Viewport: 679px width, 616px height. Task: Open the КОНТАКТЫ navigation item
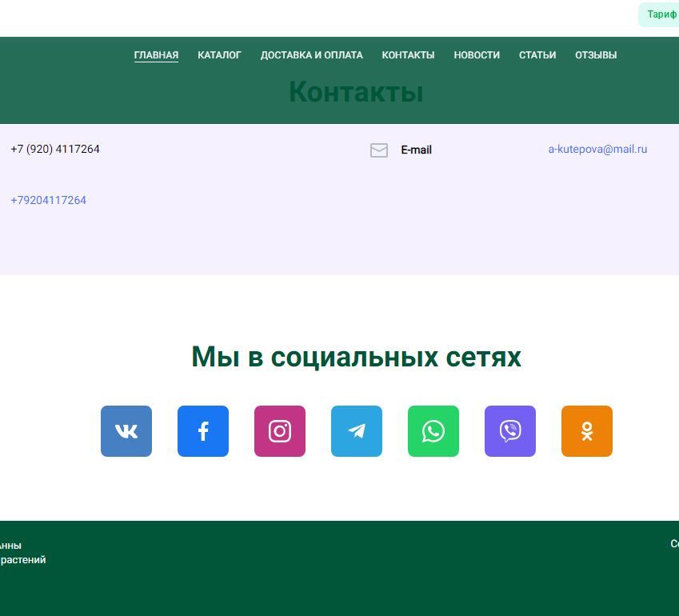(x=408, y=55)
